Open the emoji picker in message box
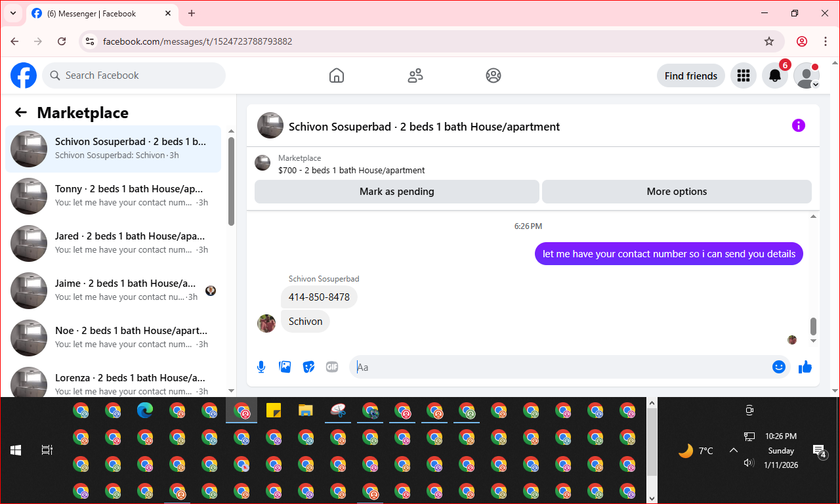The height and width of the screenshot is (504, 840). [x=779, y=367]
